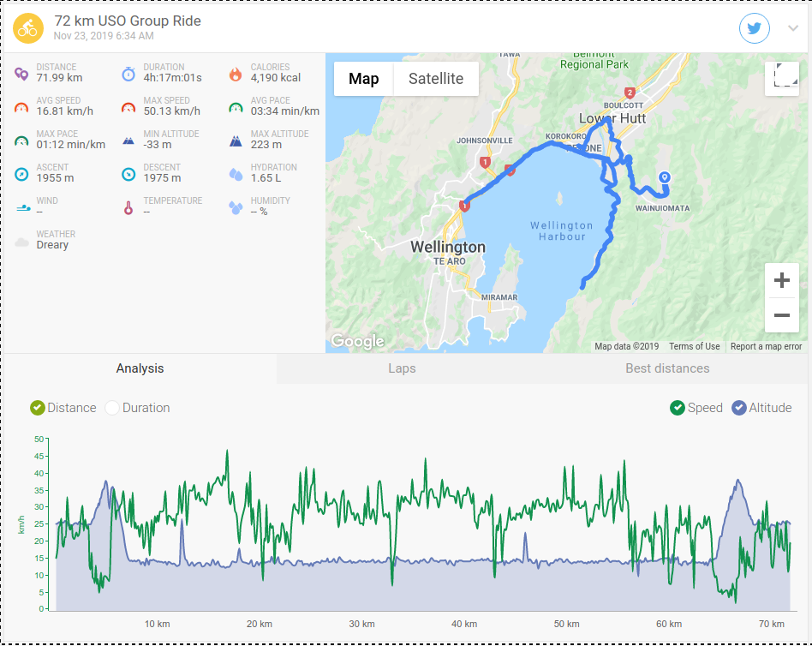Click the Wind icon
812x646 pixels.
[x=23, y=208]
